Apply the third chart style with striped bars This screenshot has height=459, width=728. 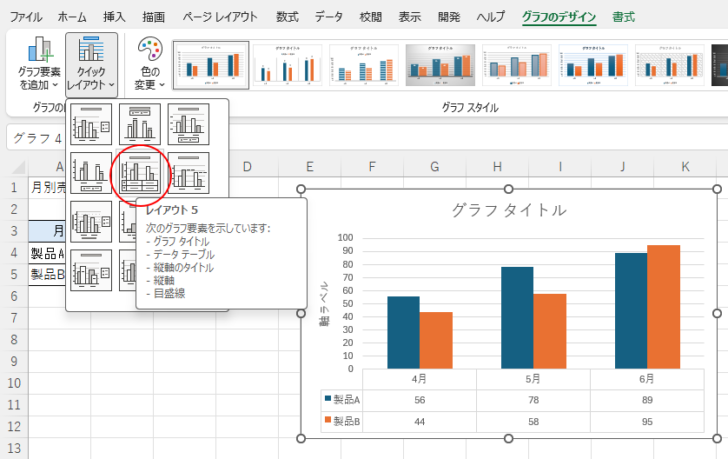coord(364,65)
